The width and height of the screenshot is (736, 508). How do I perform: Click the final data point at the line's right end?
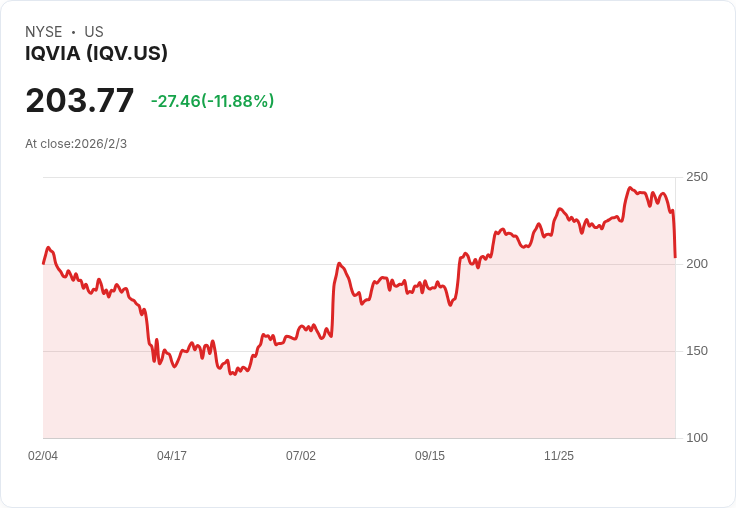click(675, 257)
